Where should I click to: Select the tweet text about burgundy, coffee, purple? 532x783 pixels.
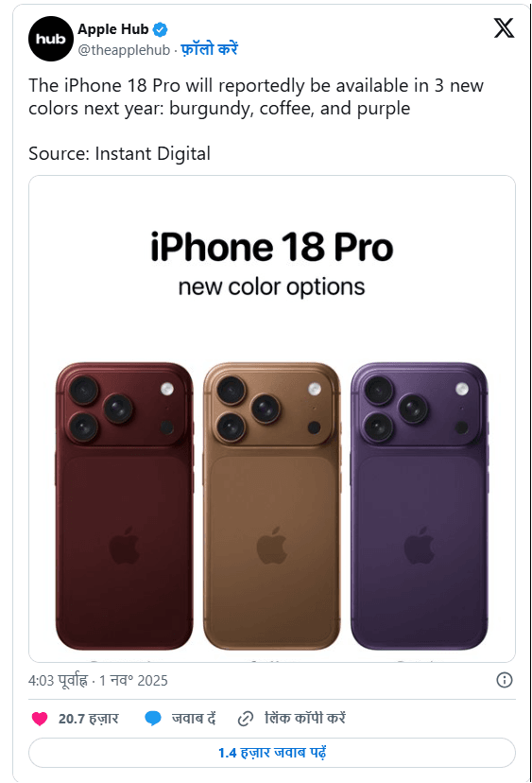256,96
